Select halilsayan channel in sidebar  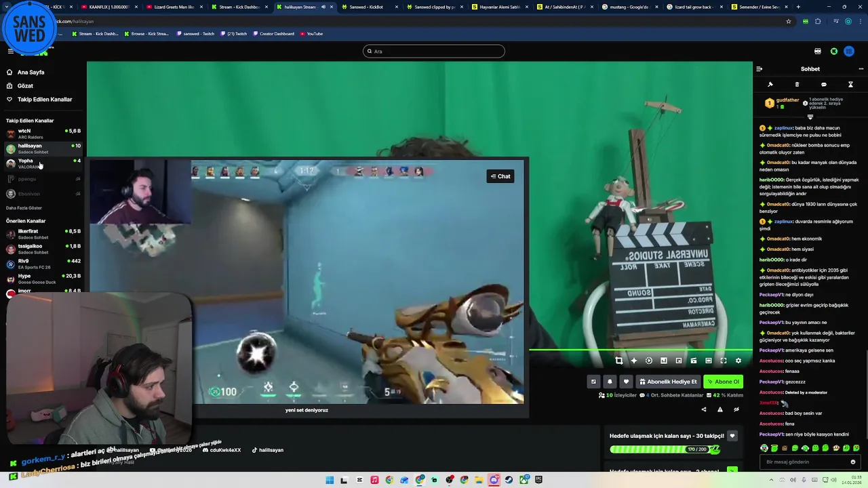coord(43,148)
